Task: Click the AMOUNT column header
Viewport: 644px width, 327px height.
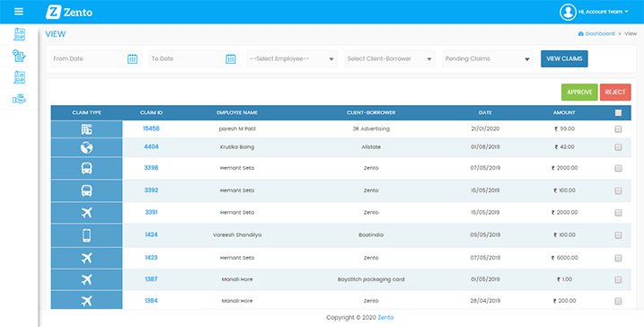Action: [x=564, y=112]
